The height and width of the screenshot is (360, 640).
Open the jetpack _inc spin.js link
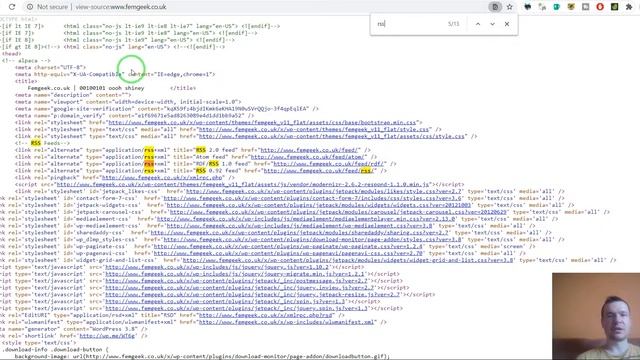pyautogui.click(x=225, y=301)
